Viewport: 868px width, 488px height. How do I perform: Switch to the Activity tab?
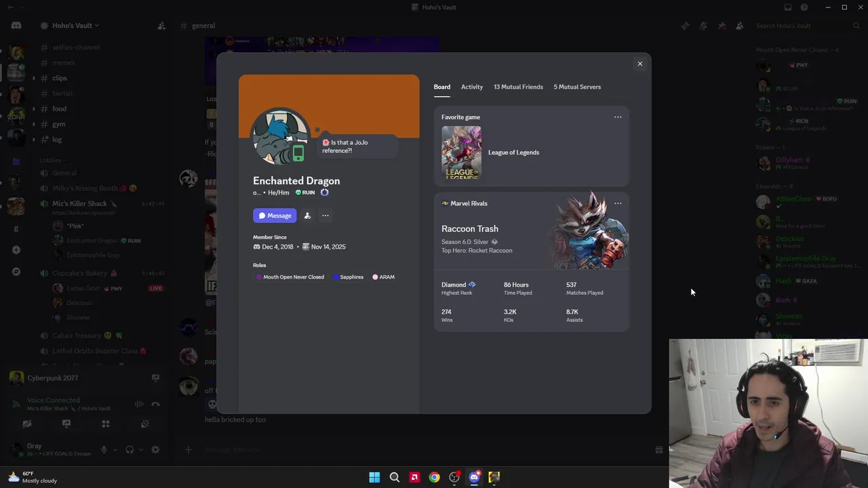[x=472, y=87]
